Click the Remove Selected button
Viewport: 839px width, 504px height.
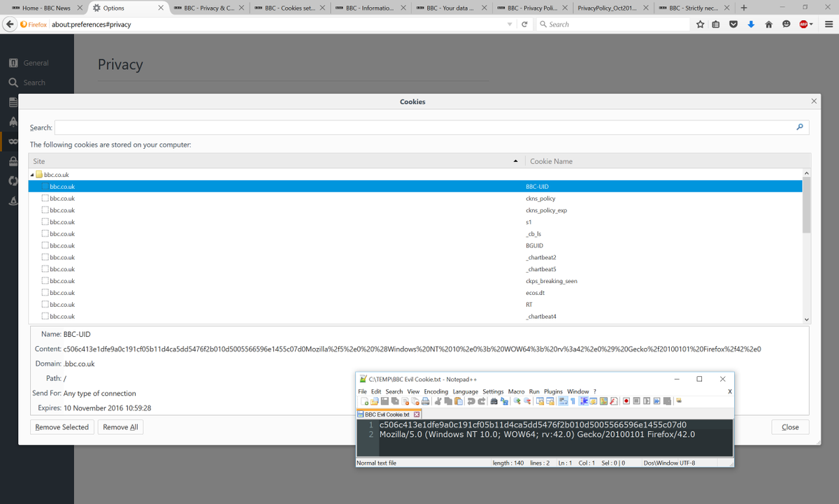click(x=62, y=427)
